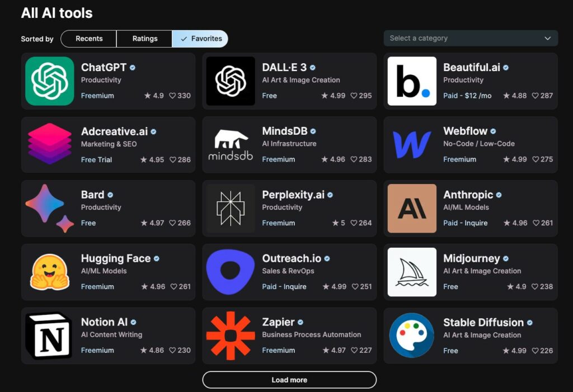Sort tools by Ratings
The width and height of the screenshot is (573, 392).
coord(145,39)
